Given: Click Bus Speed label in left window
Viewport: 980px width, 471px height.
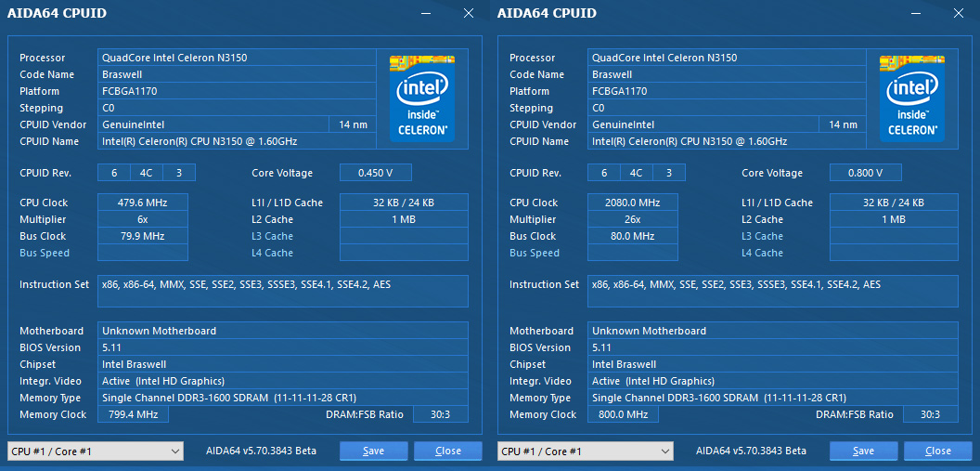Looking at the screenshot, I should point(45,253).
